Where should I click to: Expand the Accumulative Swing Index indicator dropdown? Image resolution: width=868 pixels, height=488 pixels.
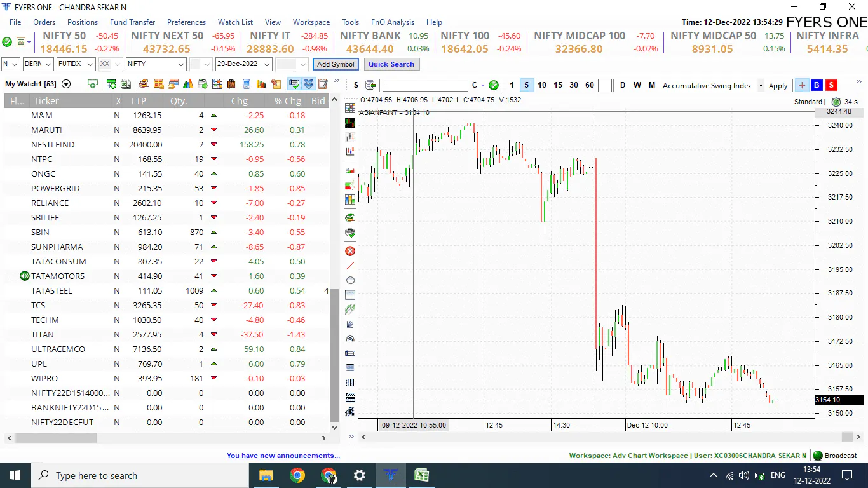761,85
